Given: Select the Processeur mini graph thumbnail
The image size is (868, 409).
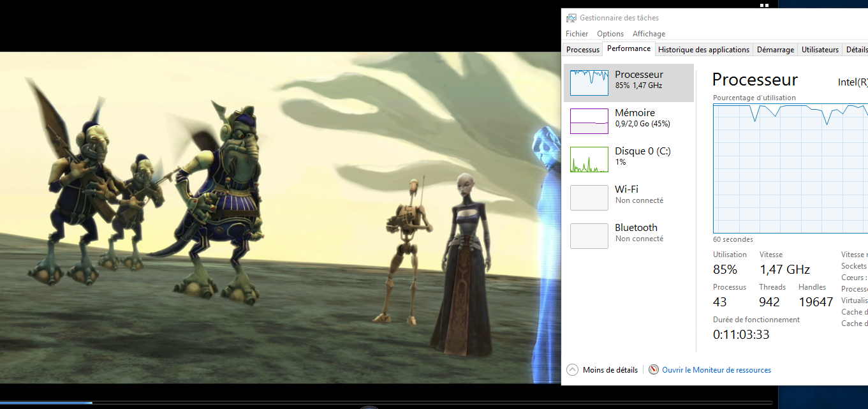Looking at the screenshot, I should pos(589,83).
